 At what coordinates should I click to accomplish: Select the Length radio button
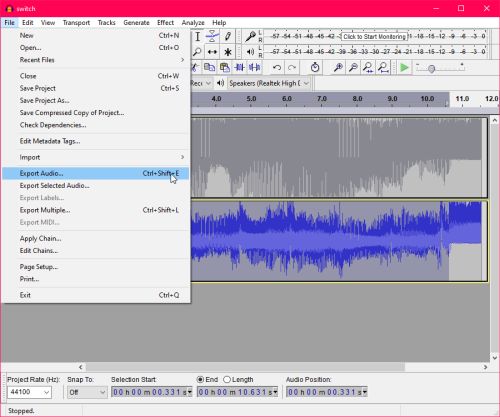[227, 379]
